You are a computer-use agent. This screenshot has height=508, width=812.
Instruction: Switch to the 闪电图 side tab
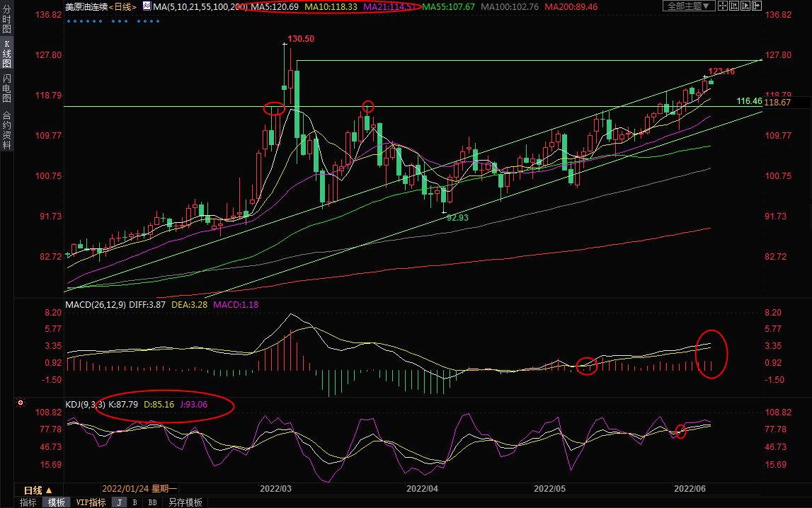6,88
